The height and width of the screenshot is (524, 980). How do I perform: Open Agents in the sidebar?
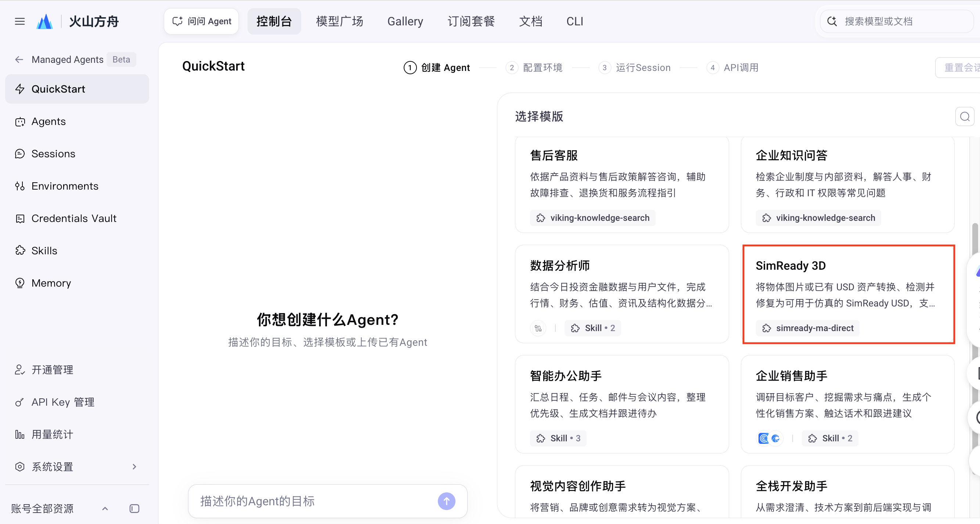click(x=77, y=121)
